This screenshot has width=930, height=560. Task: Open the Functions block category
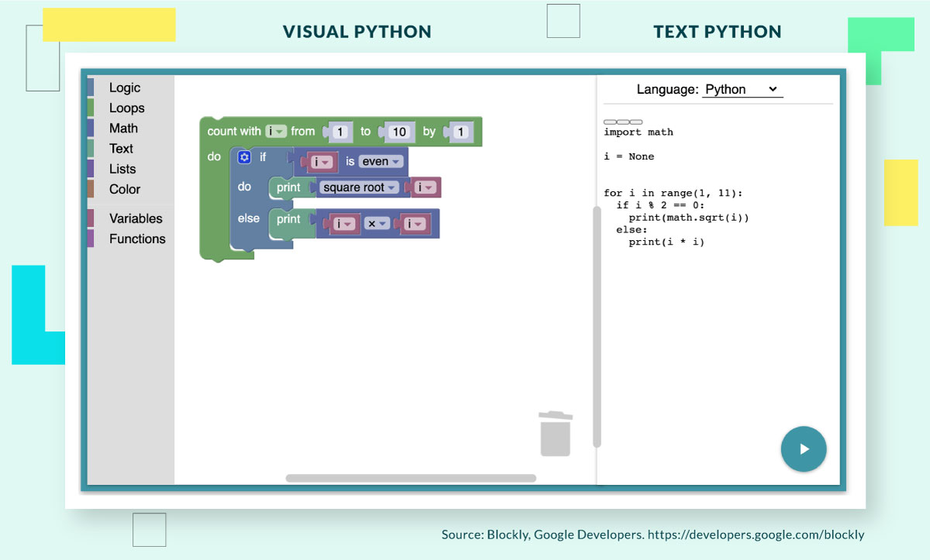(137, 239)
